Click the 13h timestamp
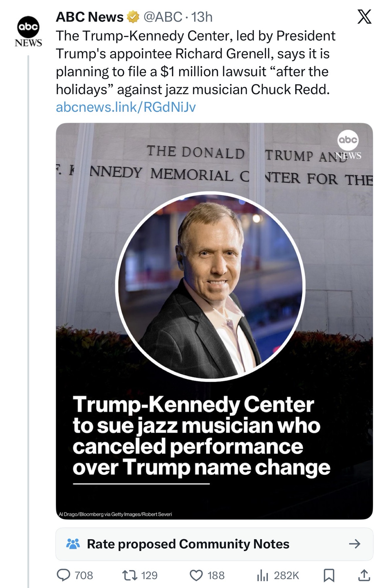The height and width of the screenshot is (588, 381). pyautogui.click(x=202, y=17)
